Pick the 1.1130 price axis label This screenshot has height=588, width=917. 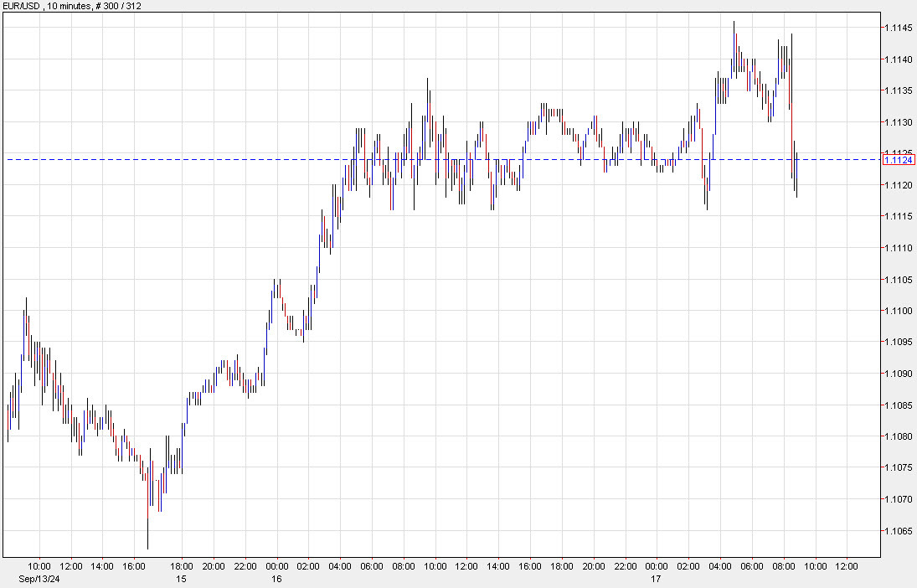click(x=899, y=122)
